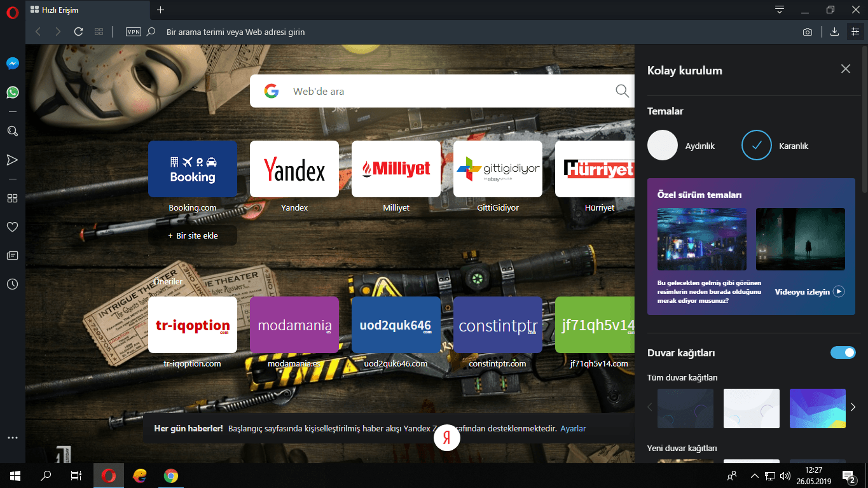The width and height of the screenshot is (868, 488).
Task: Show next wallpapers with right chevron
Action: [x=853, y=407]
